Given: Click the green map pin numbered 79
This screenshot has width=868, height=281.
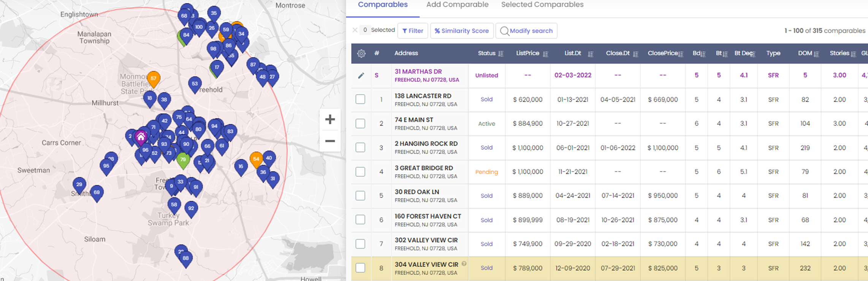Looking at the screenshot, I should (x=183, y=160).
